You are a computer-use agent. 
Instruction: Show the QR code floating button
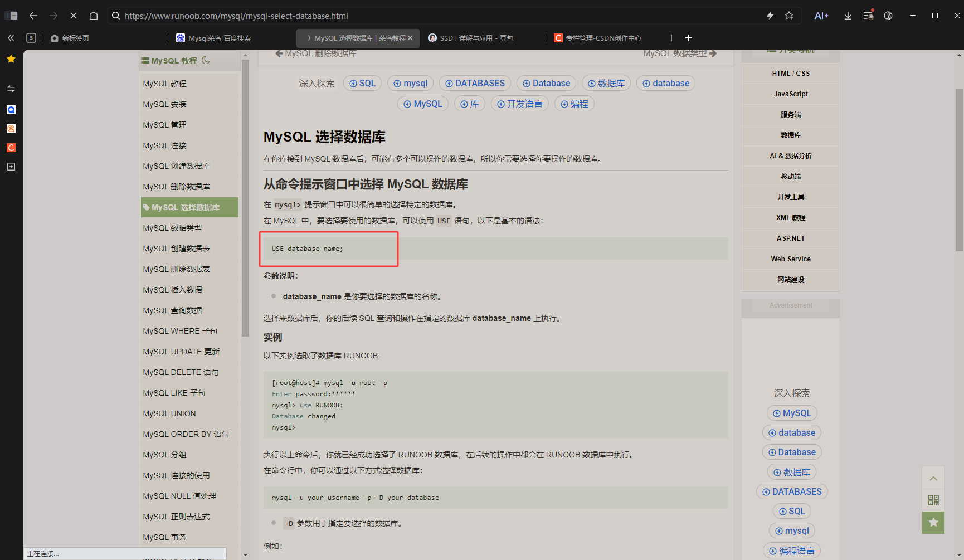(933, 500)
